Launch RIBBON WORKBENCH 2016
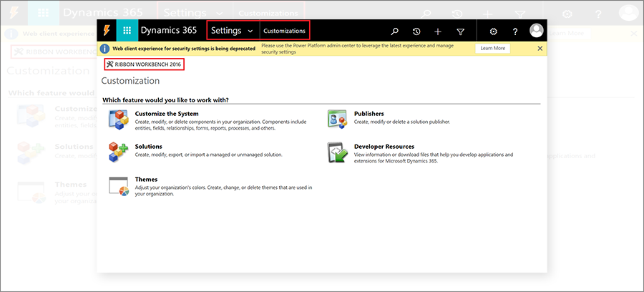This screenshot has height=292, width=644. tap(144, 64)
